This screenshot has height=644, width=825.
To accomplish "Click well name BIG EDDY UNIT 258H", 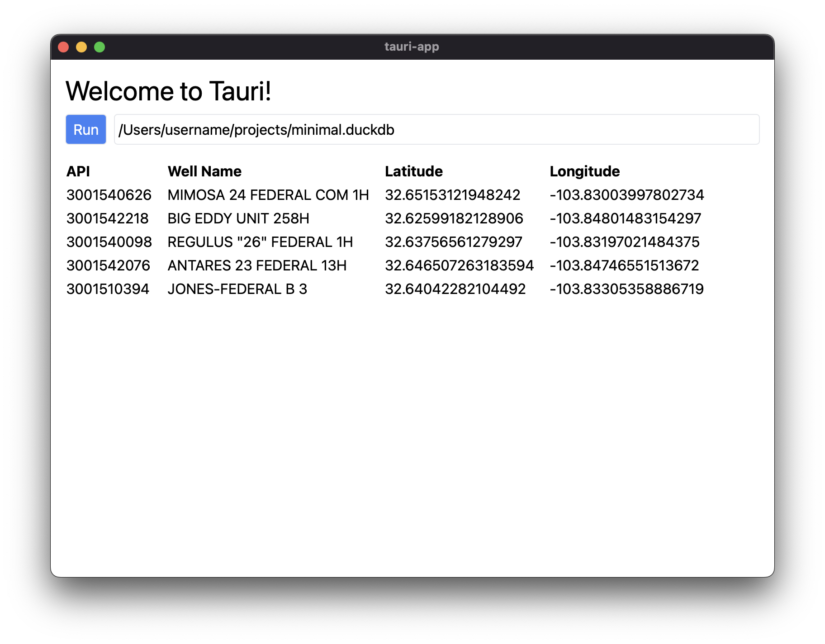I will 238,218.
